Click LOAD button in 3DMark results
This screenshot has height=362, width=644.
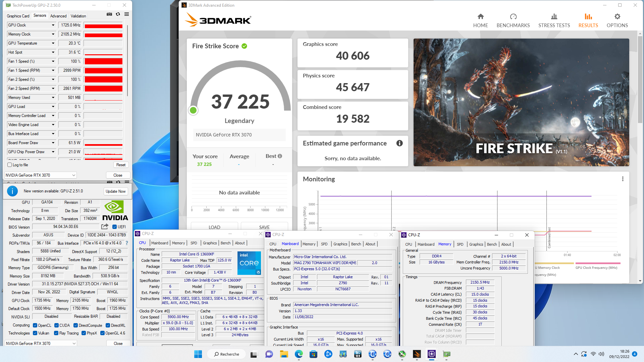(214, 227)
